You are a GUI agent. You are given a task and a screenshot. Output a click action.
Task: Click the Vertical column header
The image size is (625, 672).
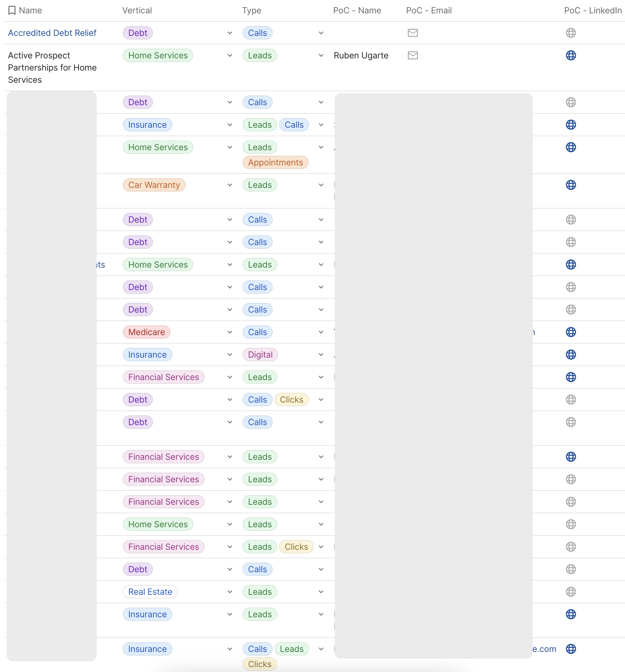point(137,10)
